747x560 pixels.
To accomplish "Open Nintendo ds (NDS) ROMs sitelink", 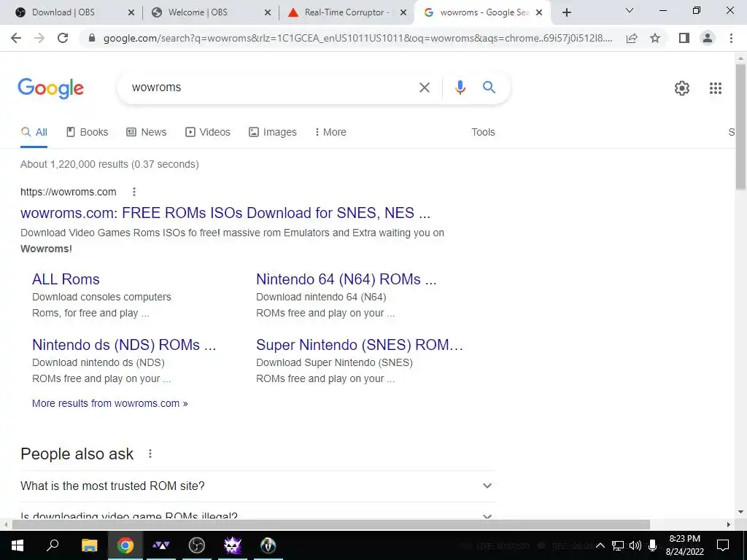I will point(124,345).
